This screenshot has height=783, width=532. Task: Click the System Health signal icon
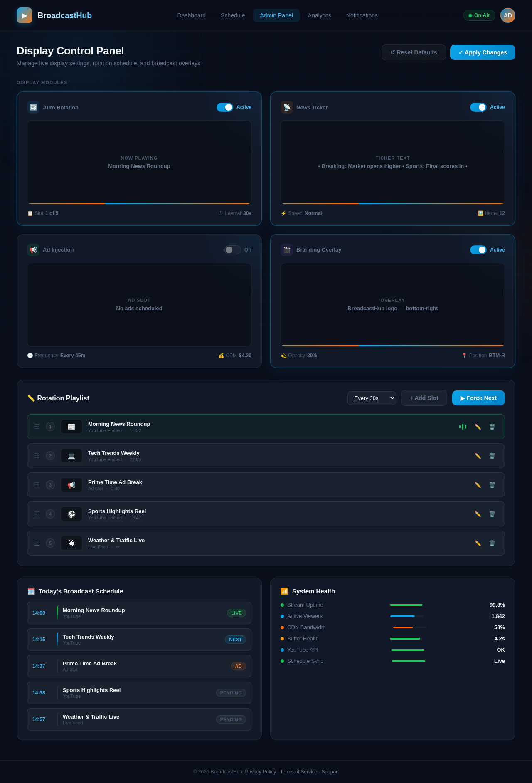285,591
